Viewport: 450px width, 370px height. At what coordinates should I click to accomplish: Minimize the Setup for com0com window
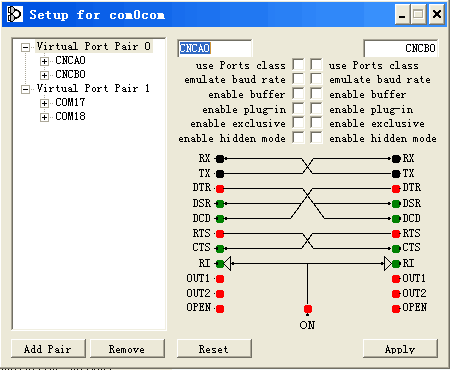point(402,15)
